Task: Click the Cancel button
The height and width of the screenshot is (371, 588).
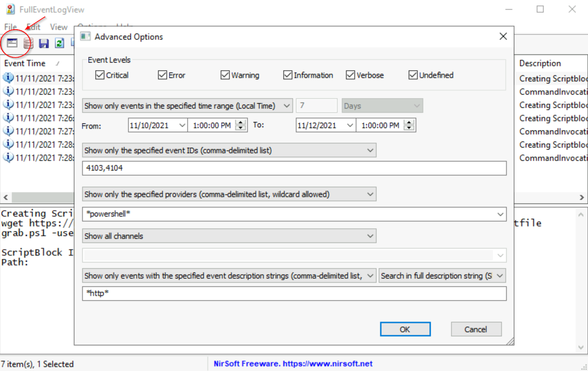Action: (476, 329)
